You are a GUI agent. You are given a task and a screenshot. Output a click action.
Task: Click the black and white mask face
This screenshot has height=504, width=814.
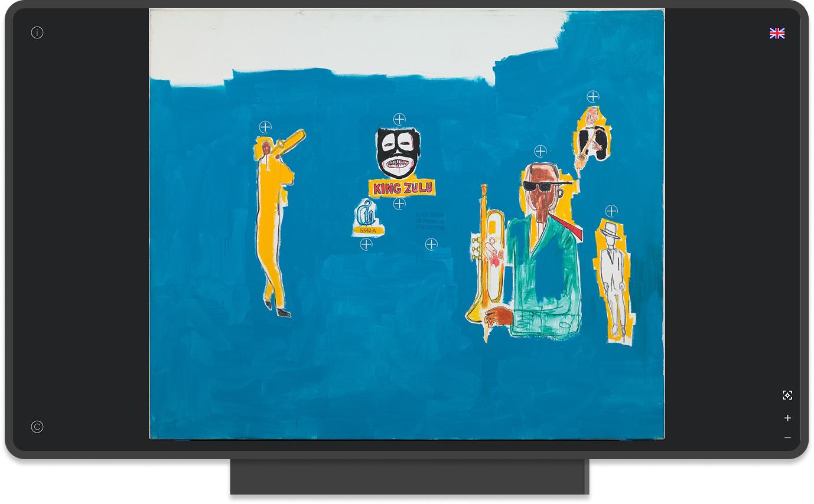398,152
